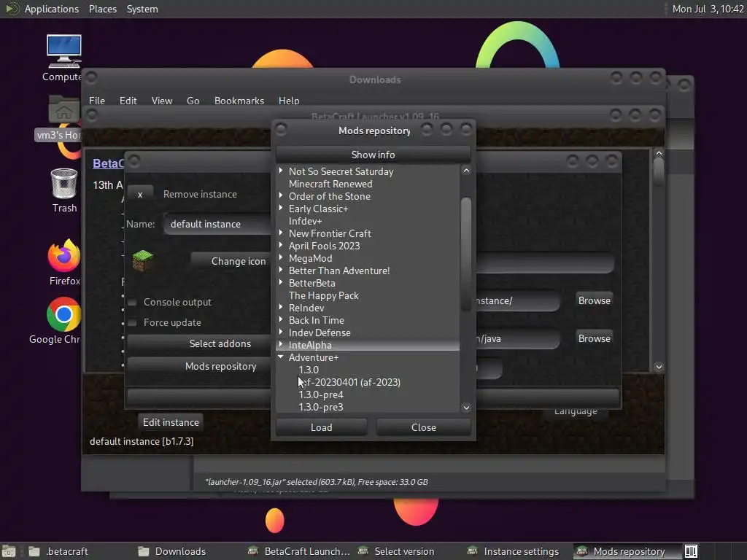
Task: Open the File menu in Downloads window
Action: tap(97, 101)
